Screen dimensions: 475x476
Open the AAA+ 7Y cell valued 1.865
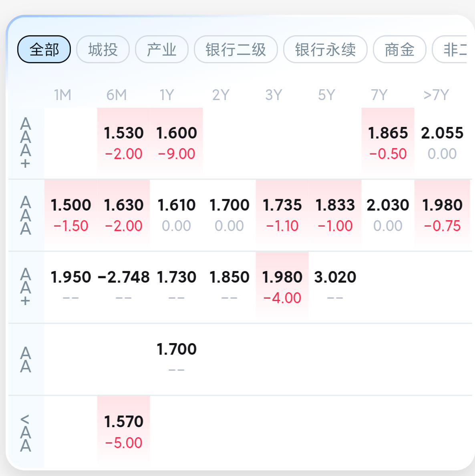pos(388,143)
